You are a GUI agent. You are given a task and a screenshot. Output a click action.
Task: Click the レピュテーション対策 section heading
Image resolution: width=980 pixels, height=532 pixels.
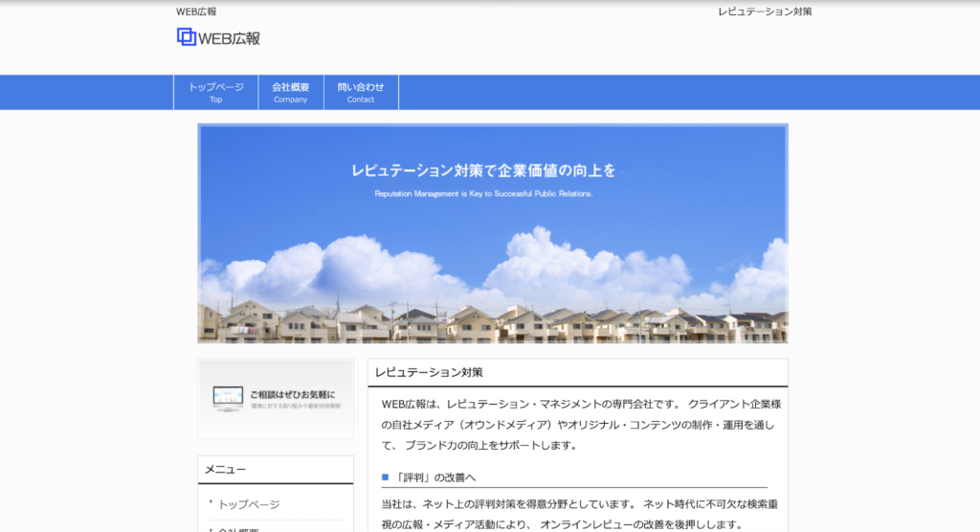pyautogui.click(x=429, y=372)
